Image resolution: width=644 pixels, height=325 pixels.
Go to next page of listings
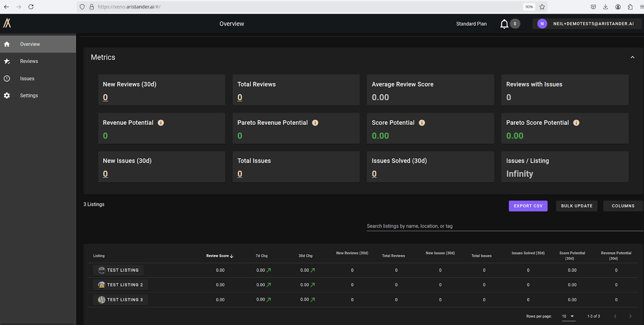[630, 316]
